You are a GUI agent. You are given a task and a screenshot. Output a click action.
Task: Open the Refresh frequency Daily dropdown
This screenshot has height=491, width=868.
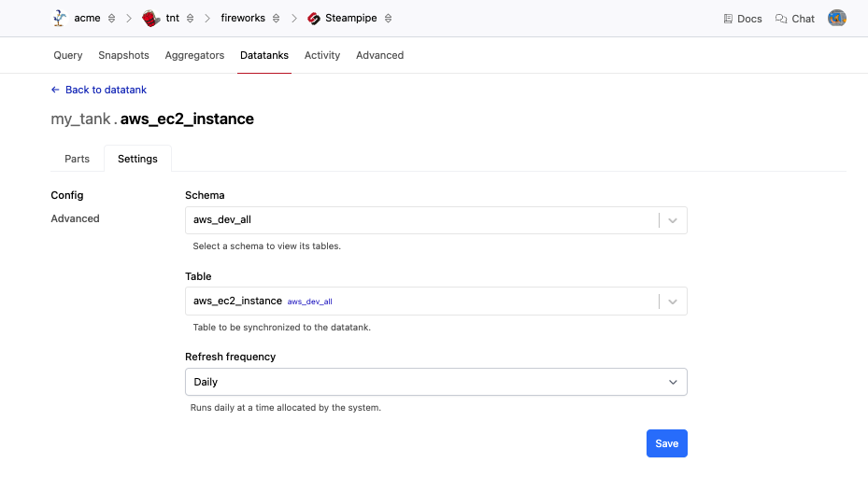coord(435,382)
